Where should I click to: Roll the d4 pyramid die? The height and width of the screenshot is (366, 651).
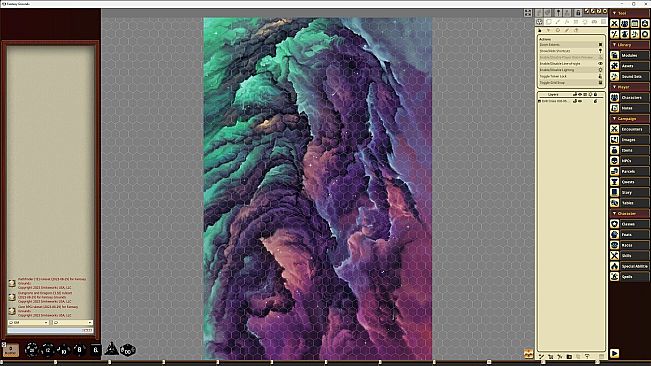111,349
